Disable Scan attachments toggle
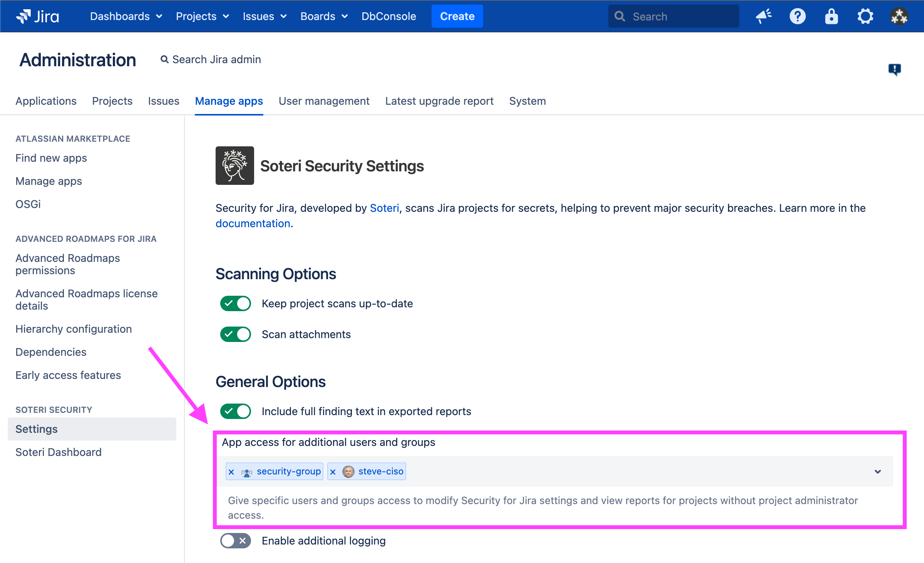Viewport: 924px width, 563px height. pos(235,334)
